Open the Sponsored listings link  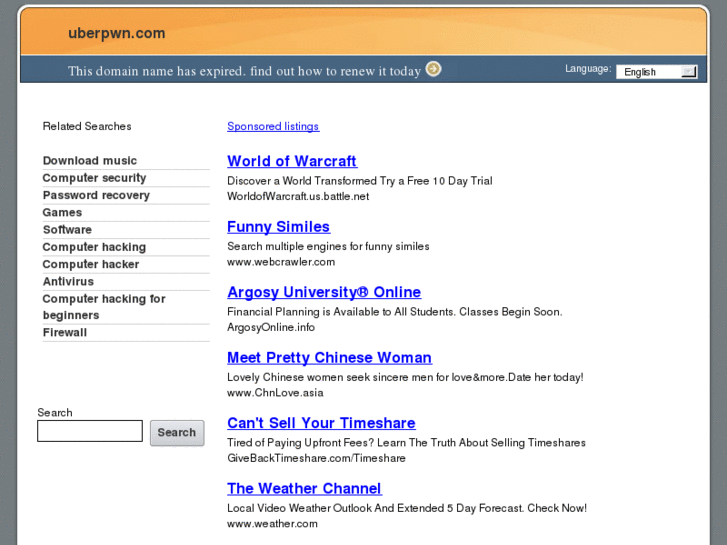point(273,126)
